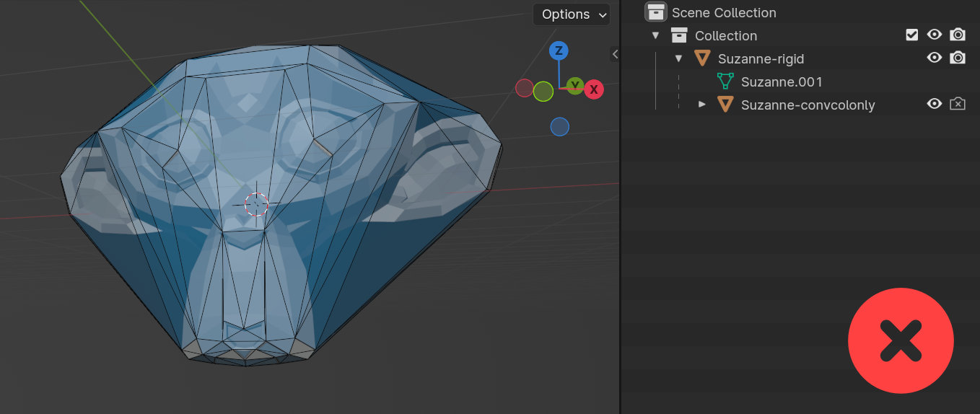Image resolution: width=980 pixels, height=414 pixels.
Task: Click the Suzanne.001 mesh data icon
Action: (725, 82)
